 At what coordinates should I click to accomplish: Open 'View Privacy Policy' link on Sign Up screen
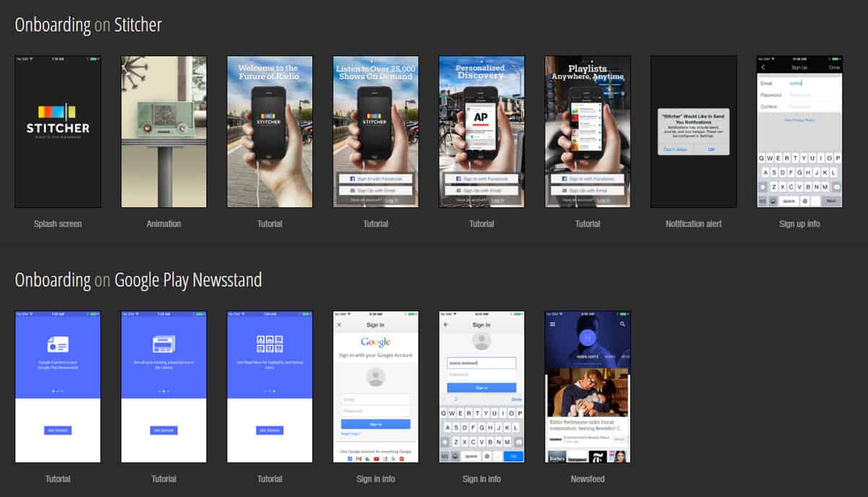click(799, 120)
